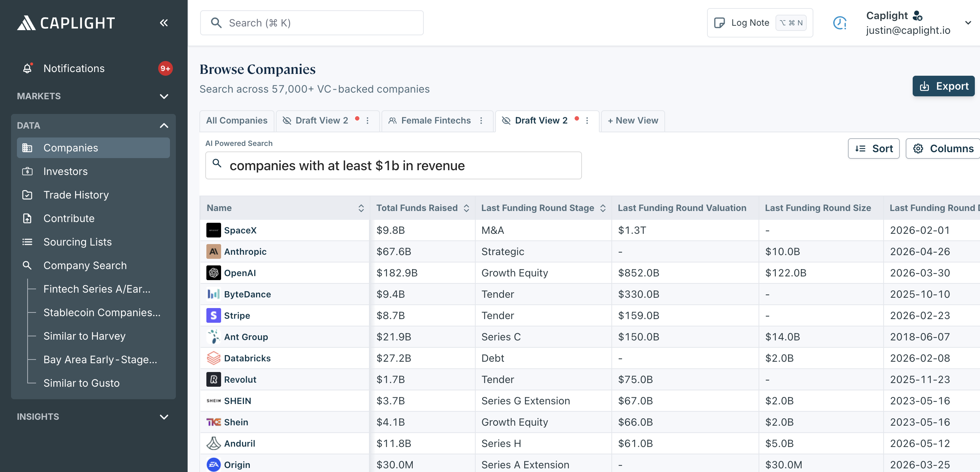Click the Trade History folder icon
Image resolution: width=980 pixels, height=472 pixels.
(x=27, y=195)
